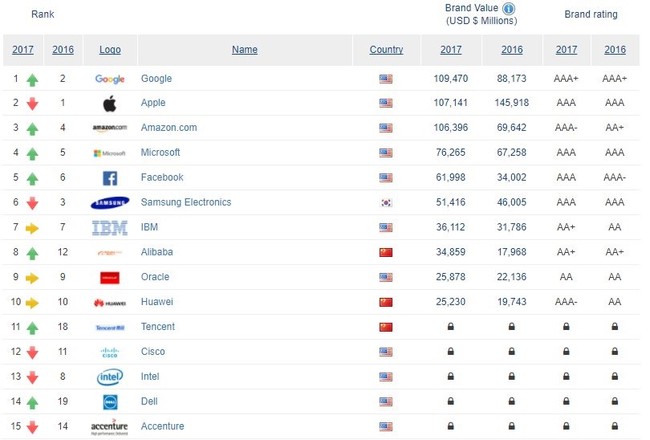Click Tencent's locked 2017 brand value
The width and height of the screenshot is (650, 440).
[x=451, y=327]
